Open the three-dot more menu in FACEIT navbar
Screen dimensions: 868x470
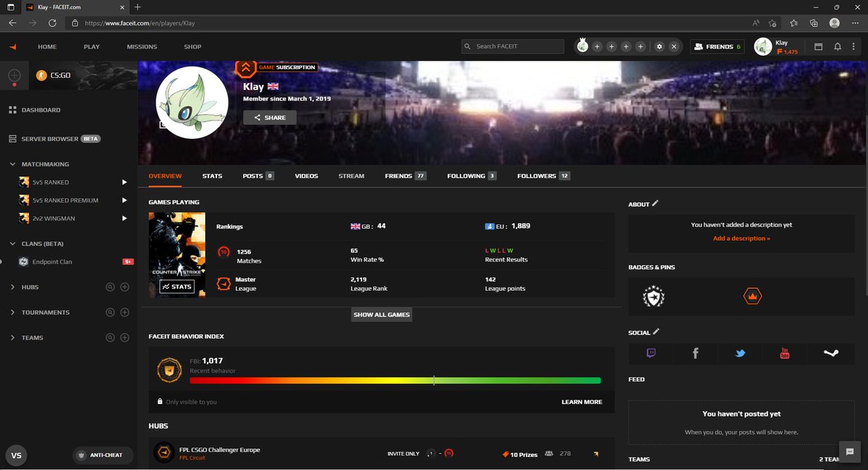[x=855, y=46]
